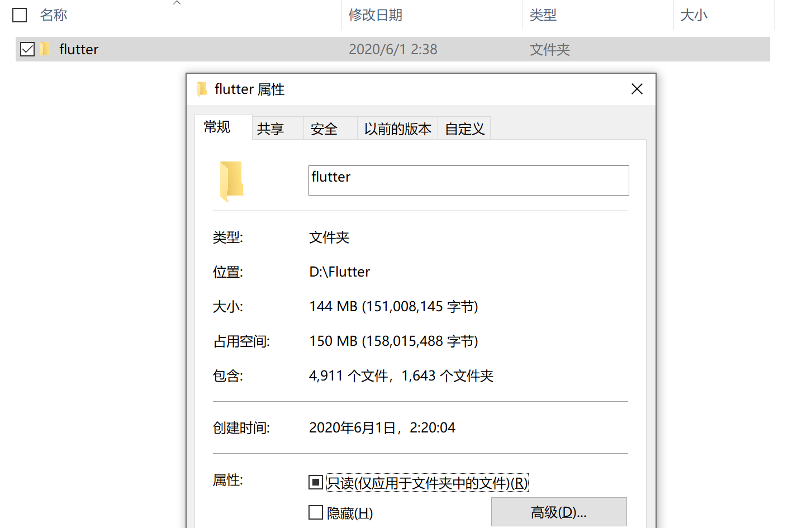
Task: Click the 占用空间: label
Action: coord(241,341)
